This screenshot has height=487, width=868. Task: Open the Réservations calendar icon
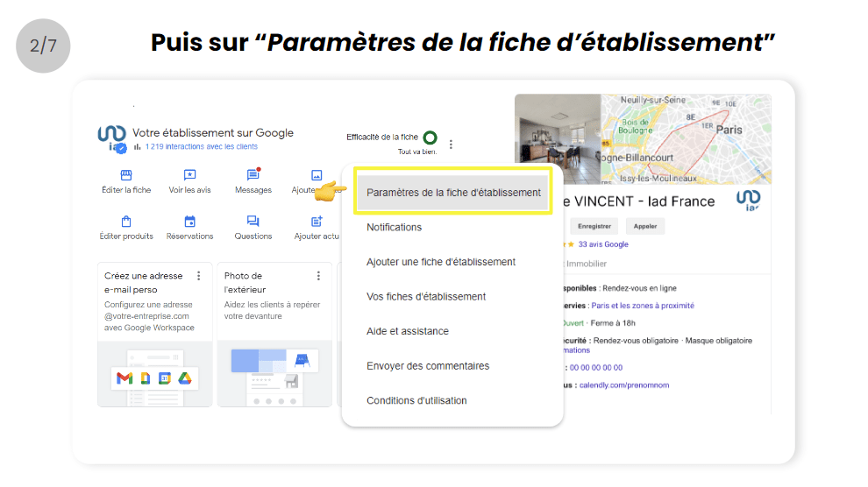(x=190, y=222)
